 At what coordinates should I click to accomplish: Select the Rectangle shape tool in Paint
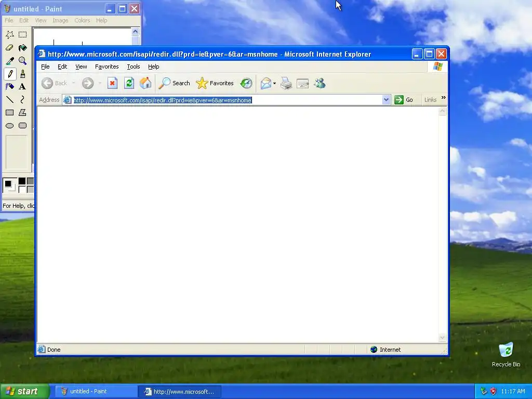click(x=9, y=113)
